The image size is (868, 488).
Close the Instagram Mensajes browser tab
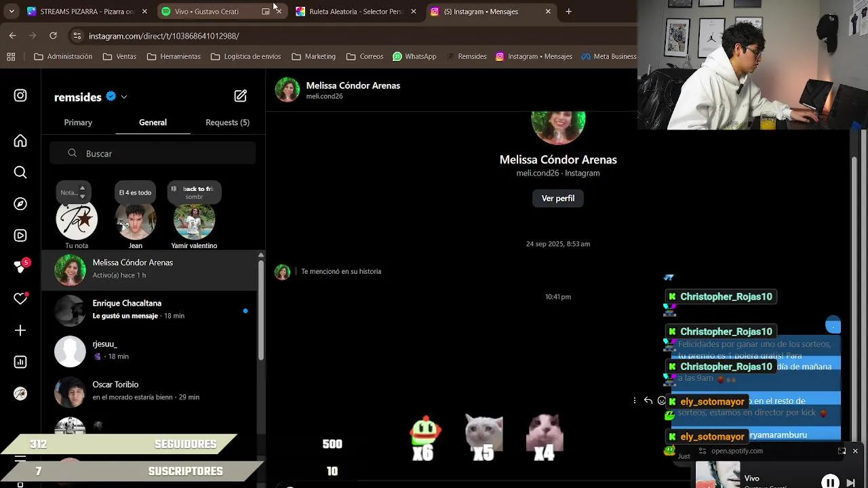[x=548, y=12]
